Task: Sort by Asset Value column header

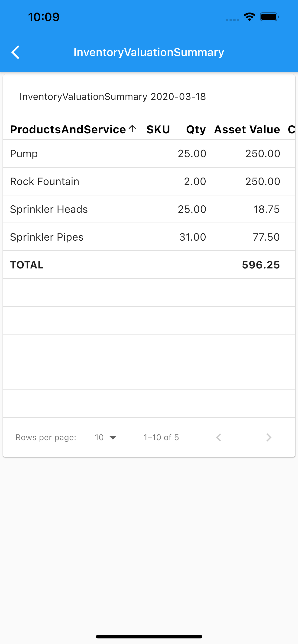Action: pyautogui.click(x=247, y=130)
